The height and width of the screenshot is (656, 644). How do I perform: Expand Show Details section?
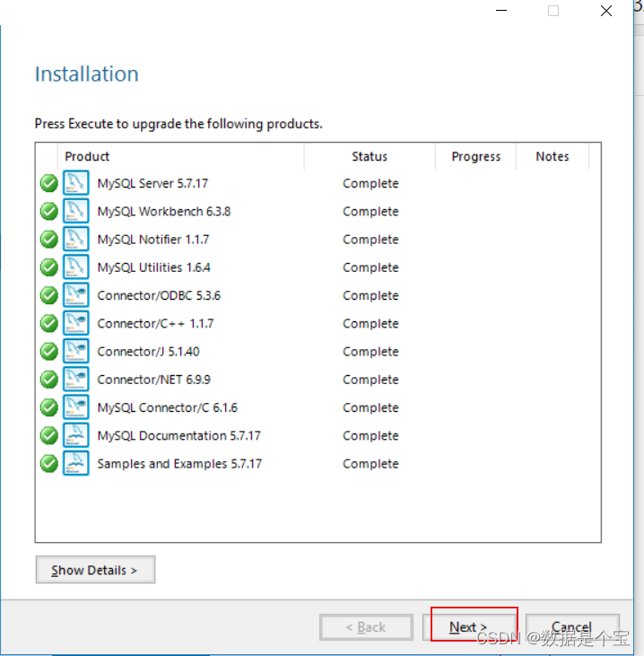point(95,570)
